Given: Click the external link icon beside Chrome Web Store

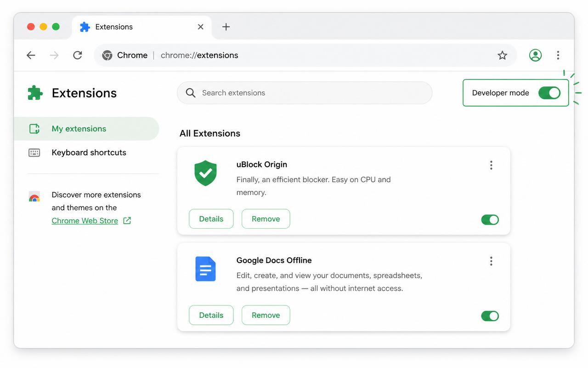Looking at the screenshot, I should click(127, 221).
